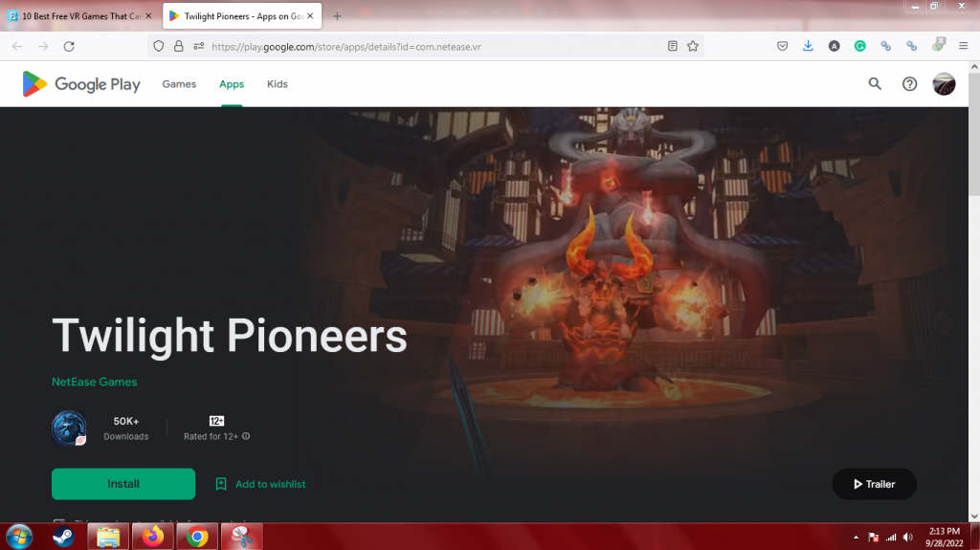This screenshot has width=980, height=550.
Task: Open the Kids section in Google Play
Action: 277,84
